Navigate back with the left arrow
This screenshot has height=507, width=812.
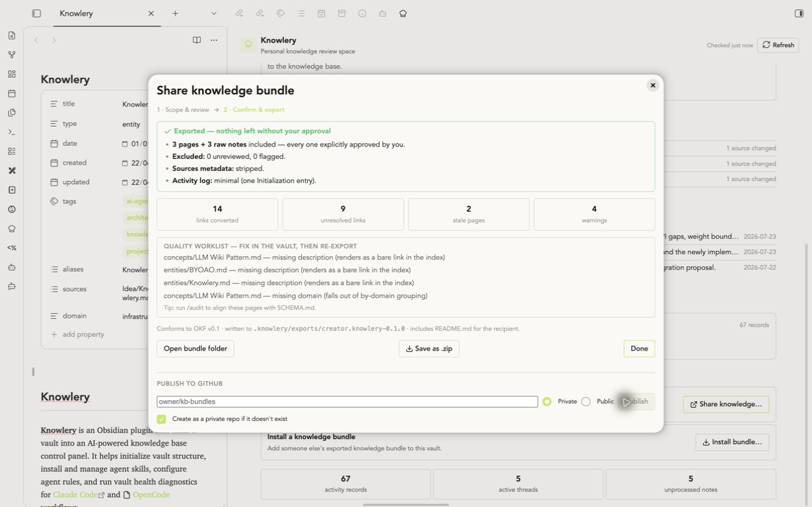(36, 40)
